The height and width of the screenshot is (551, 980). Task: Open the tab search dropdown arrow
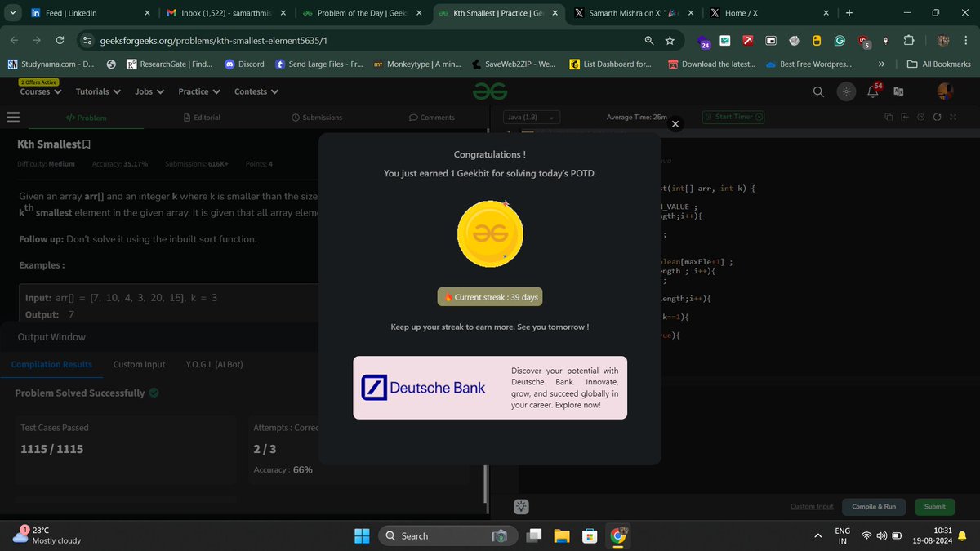coord(12,13)
